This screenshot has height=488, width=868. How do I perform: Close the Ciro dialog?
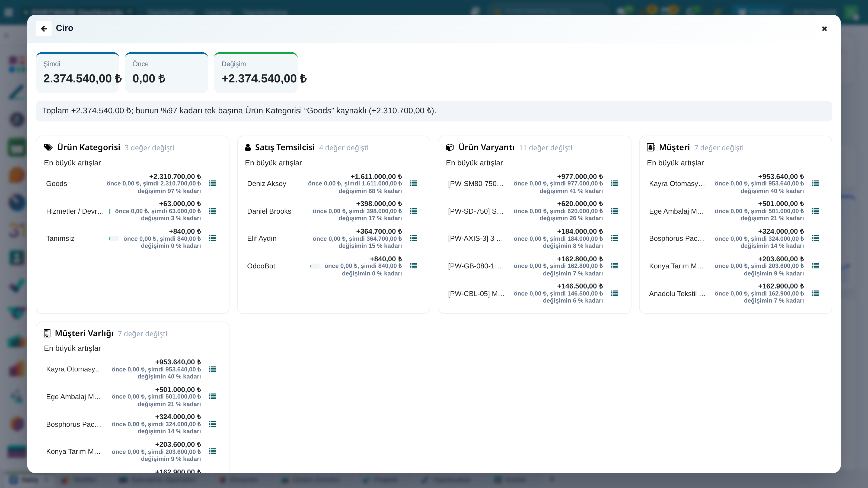point(824,29)
